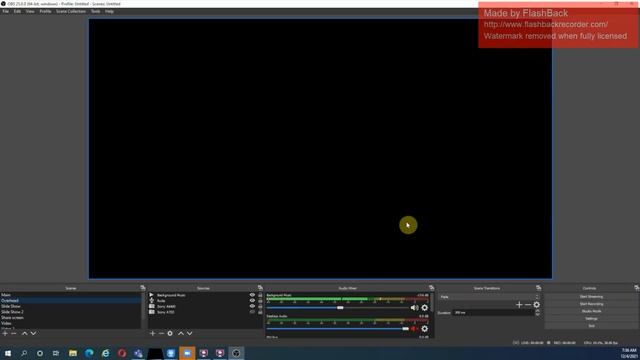Show the hidden Sony A7III source

252,312
